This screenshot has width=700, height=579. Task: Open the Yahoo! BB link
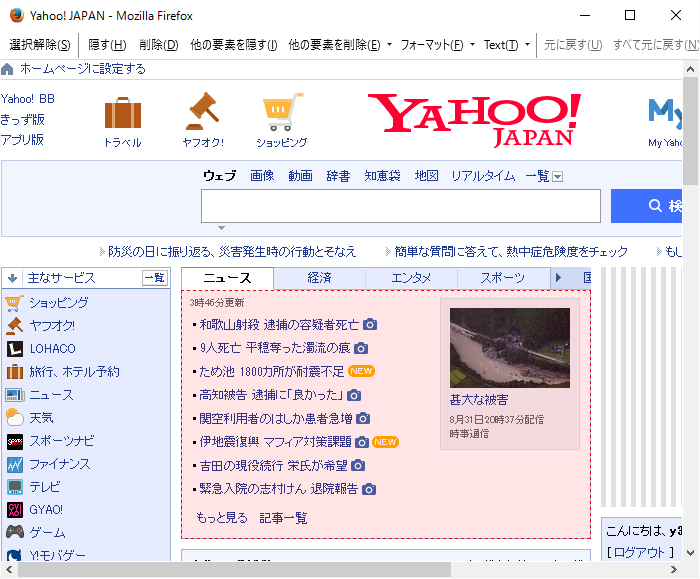(28, 99)
